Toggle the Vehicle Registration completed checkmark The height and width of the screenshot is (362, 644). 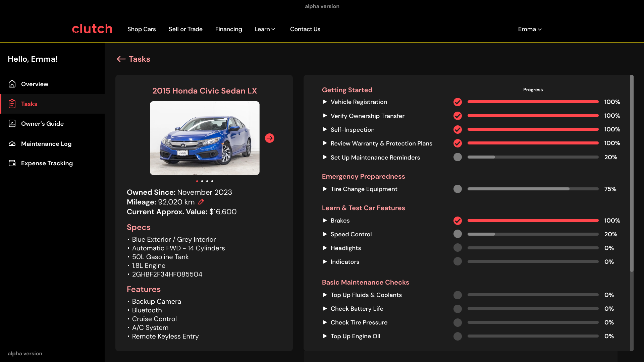(x=458, y=102)
